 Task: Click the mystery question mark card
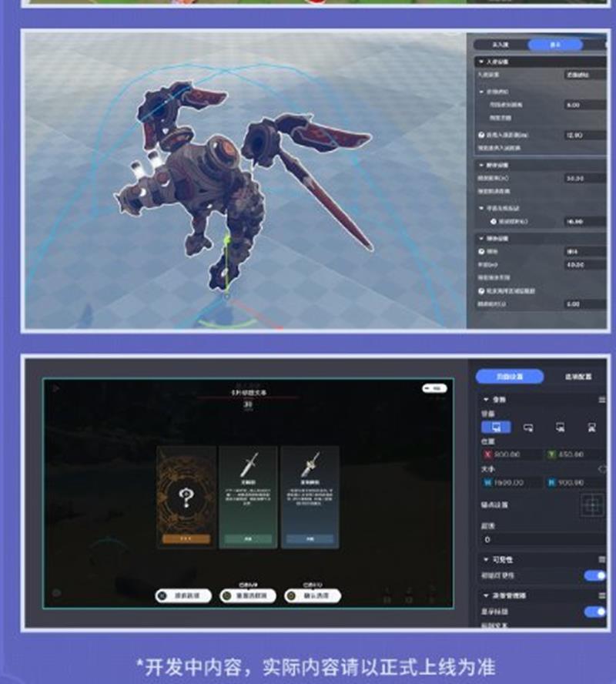click(x=185, y=497)
